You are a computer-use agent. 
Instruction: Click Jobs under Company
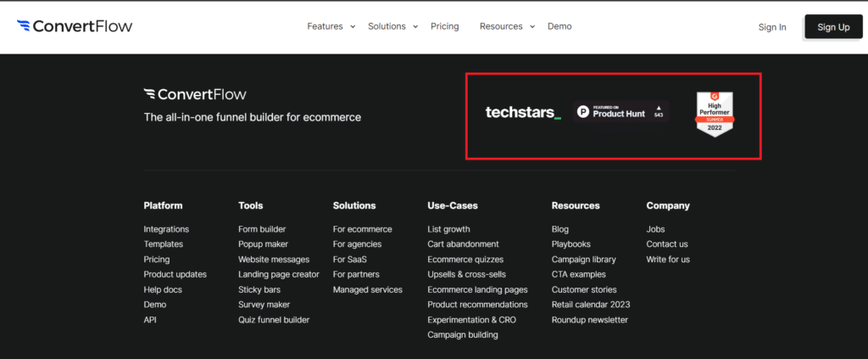point(656,229)
